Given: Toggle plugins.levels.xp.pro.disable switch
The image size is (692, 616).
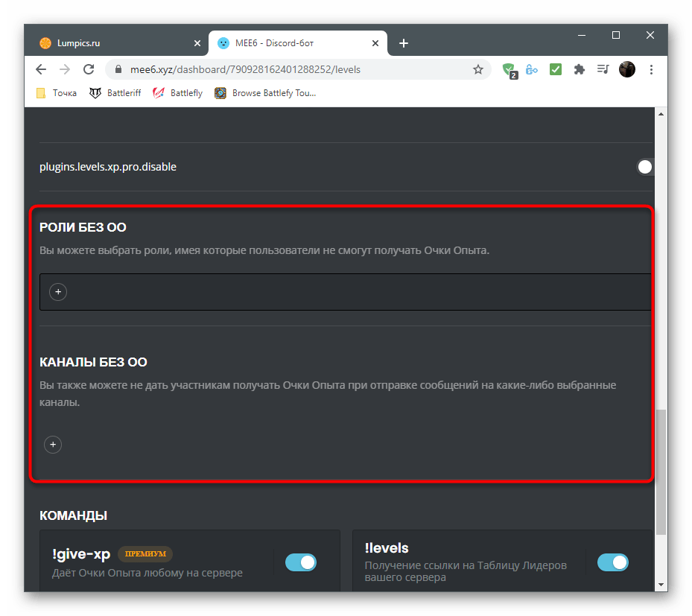Looking at the screenshot, I should click(x=645, y=167).
